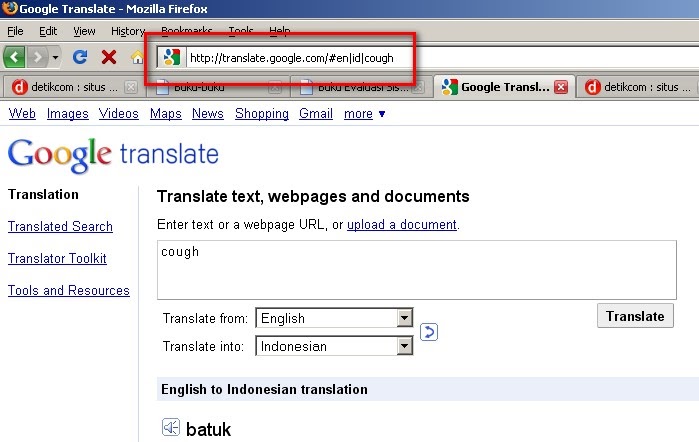Open the Translator Toolkit link
Viewport: 699px width, 442px height.
(x=57, y=259)
